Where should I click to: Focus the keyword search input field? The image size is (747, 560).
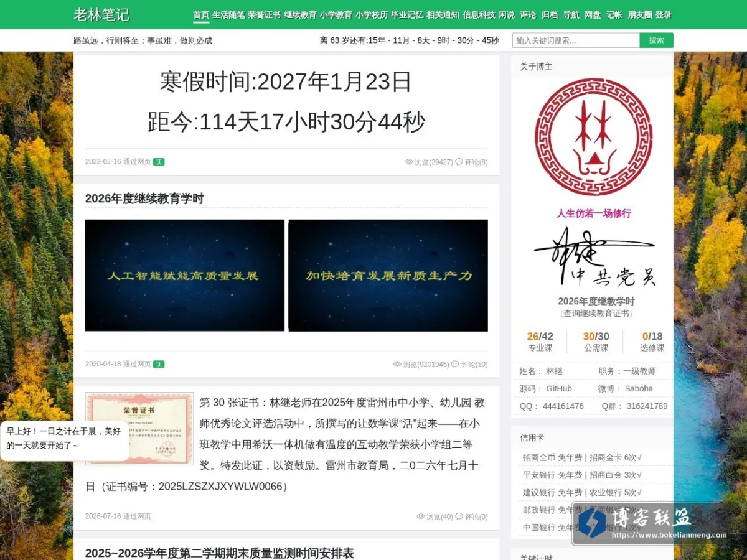[576, 40]
